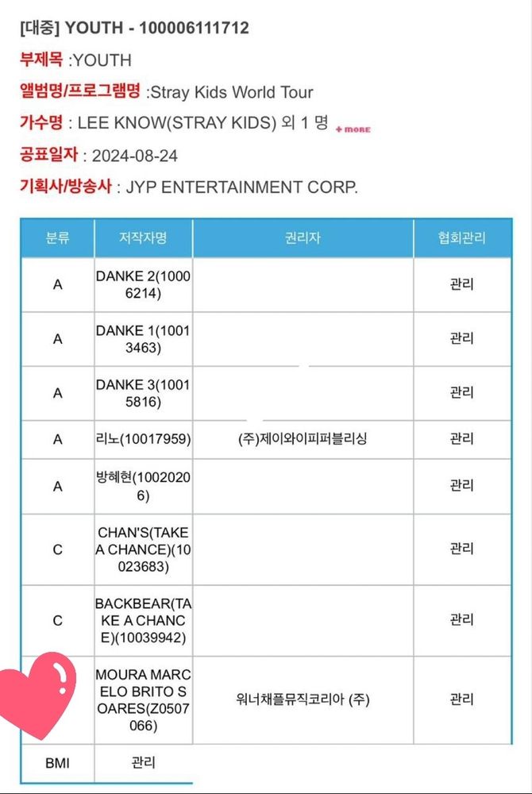Expand the '+ more' artist list link
Screen dimensions: 532x794
point(353,129)
